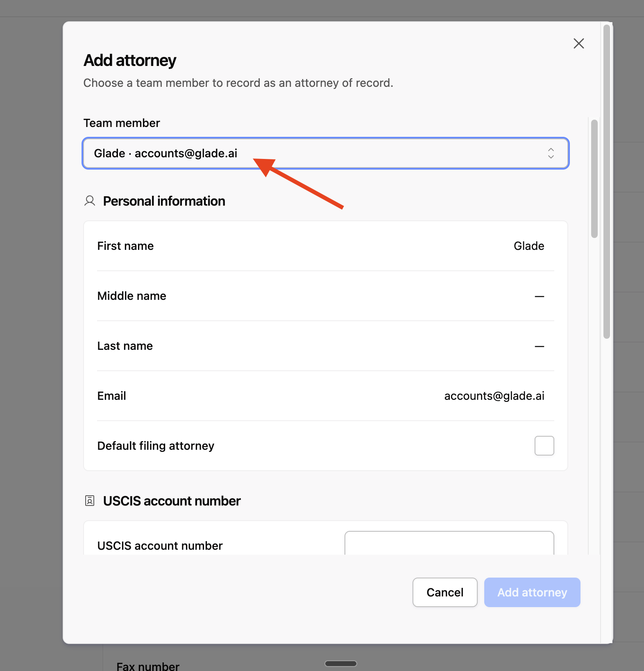This screenshot has width=644, height=671.
Task: Focus the USCIS account number input field
Action: point(449,543)
